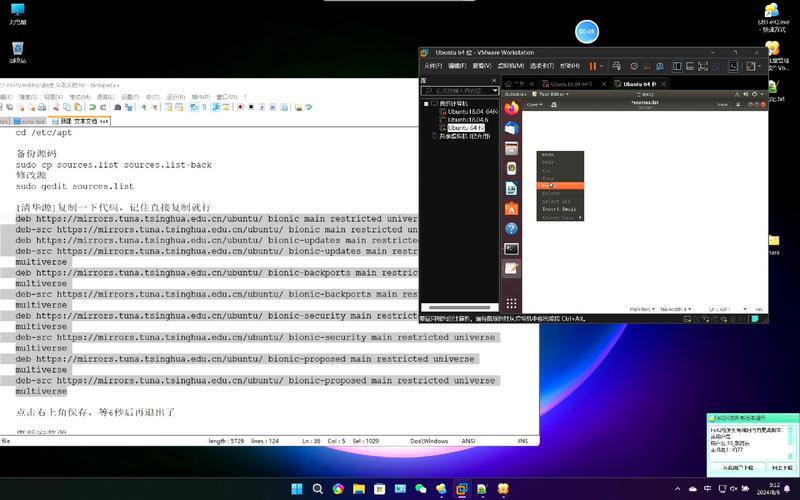Open Recycle Bin on the desktop
The height and width of the screenshot is (500, 800).
pyautogui.click(x=17, y=53)
